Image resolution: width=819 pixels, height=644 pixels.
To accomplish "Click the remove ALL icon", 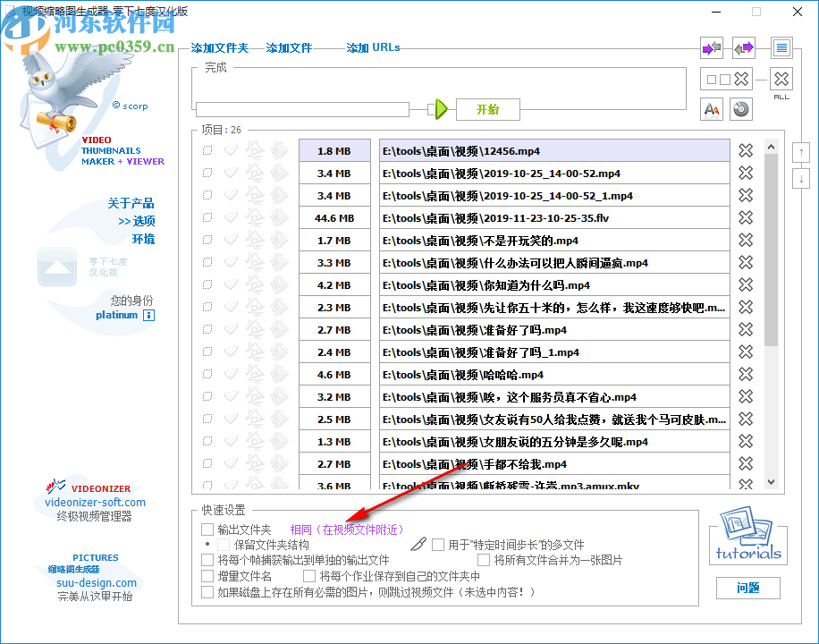I will tap(781, 79).
